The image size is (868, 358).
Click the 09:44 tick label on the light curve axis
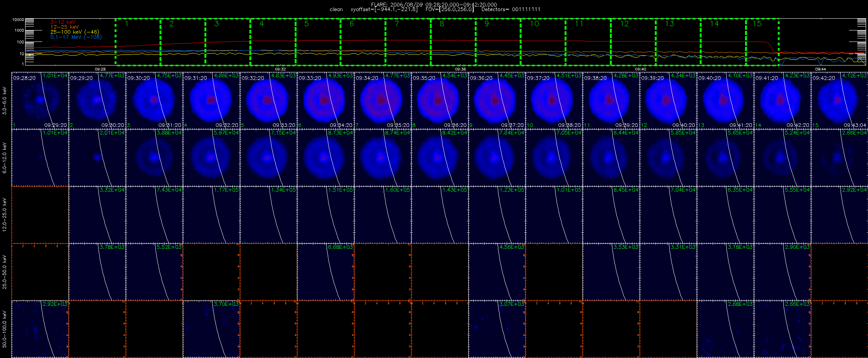click(820, 69)
